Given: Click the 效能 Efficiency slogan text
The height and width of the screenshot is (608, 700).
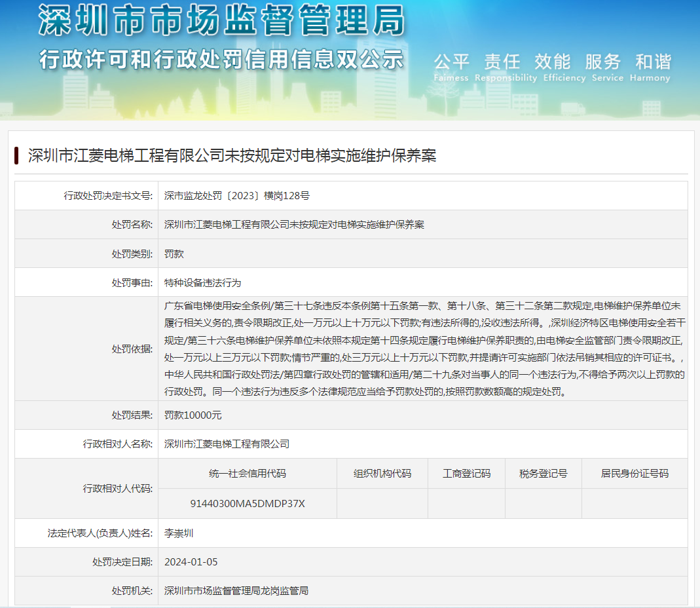Looking at the screenshot, I should point(564,67).
